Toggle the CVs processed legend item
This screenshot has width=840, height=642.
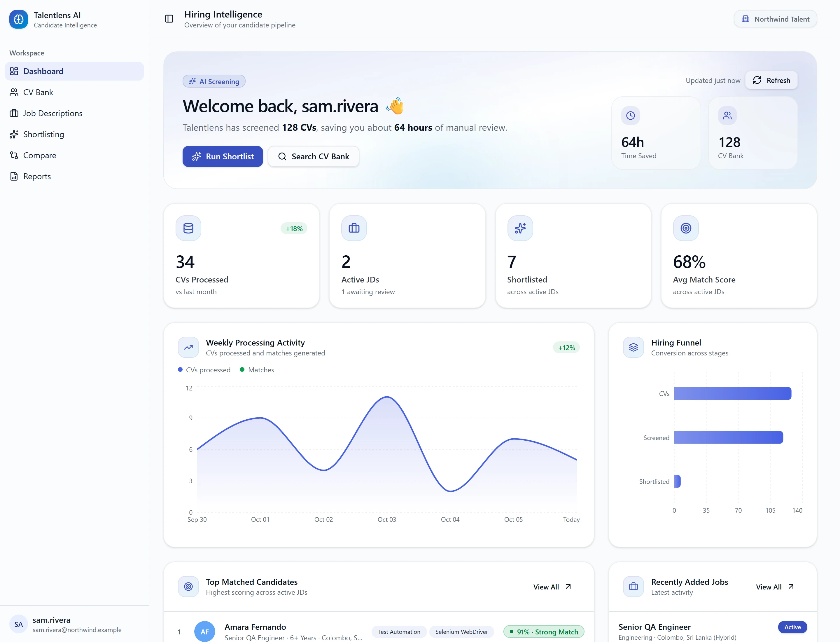tap(204, 370)
